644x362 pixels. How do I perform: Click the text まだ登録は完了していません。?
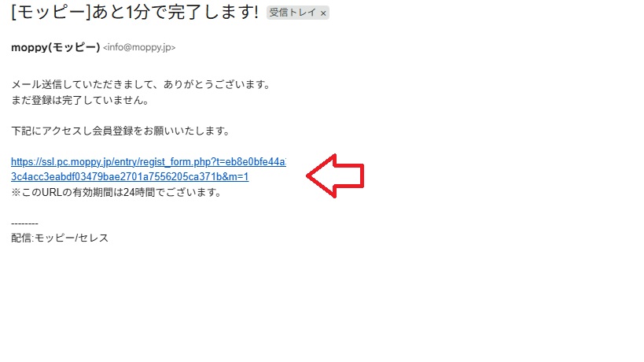click(x=80, y=100)
